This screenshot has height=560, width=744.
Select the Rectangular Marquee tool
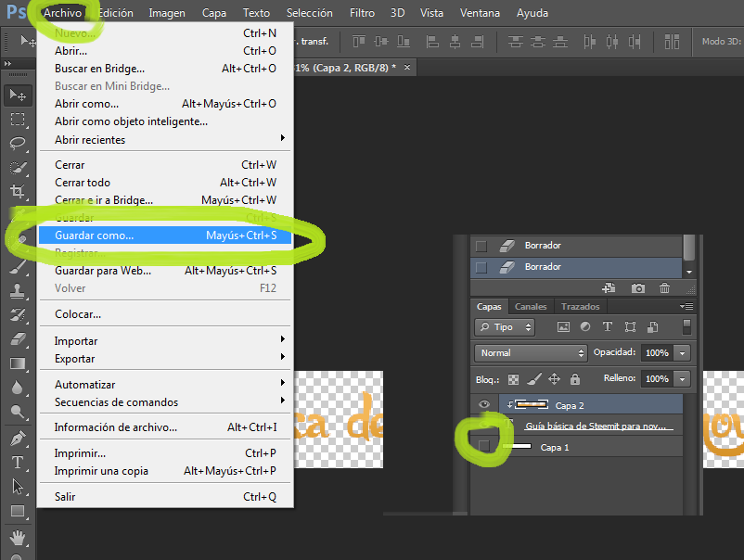[18, 119]
